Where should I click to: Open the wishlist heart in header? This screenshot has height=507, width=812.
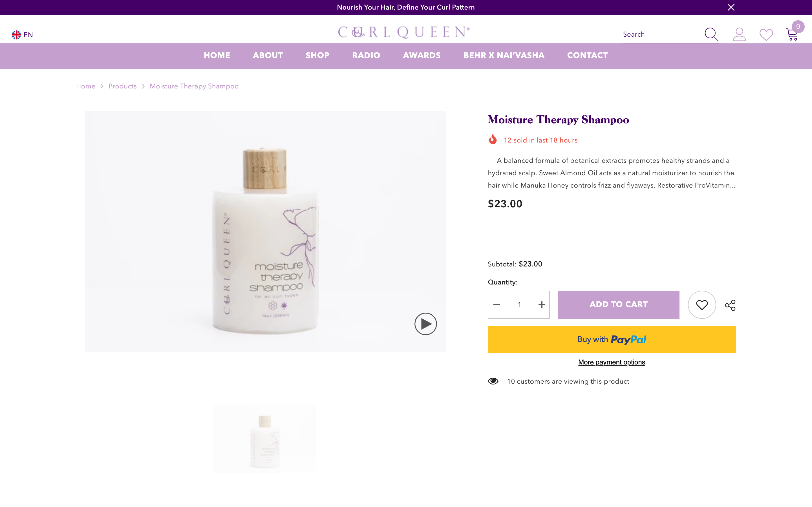[766, 35]
